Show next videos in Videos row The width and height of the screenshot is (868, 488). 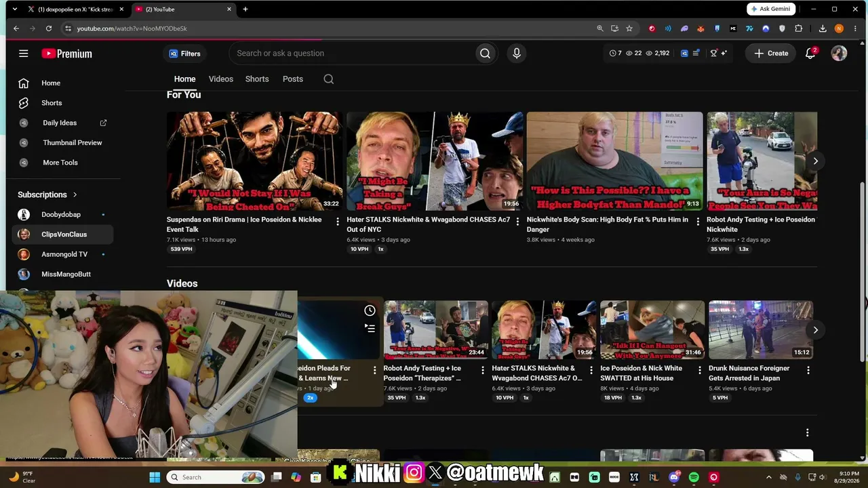(815, 330)
